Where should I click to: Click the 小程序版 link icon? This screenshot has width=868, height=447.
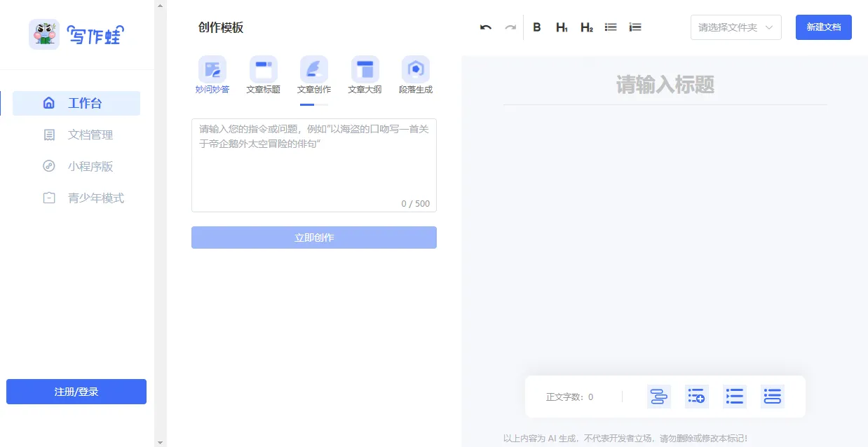coord(49,166)
